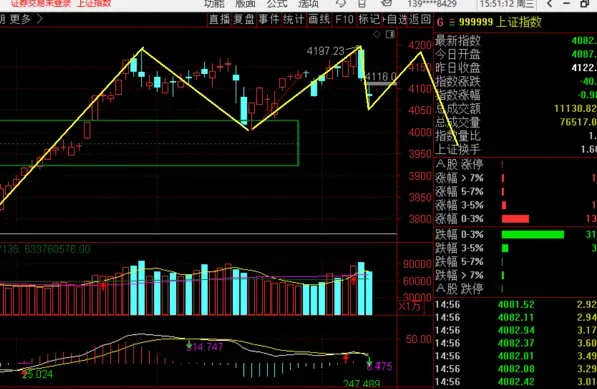Select the 昨日收盘 row

[x=516, y=68]
